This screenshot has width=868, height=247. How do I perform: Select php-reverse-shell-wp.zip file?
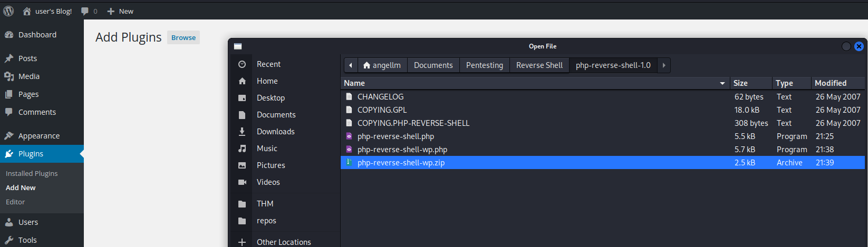(x=603, y=163)
